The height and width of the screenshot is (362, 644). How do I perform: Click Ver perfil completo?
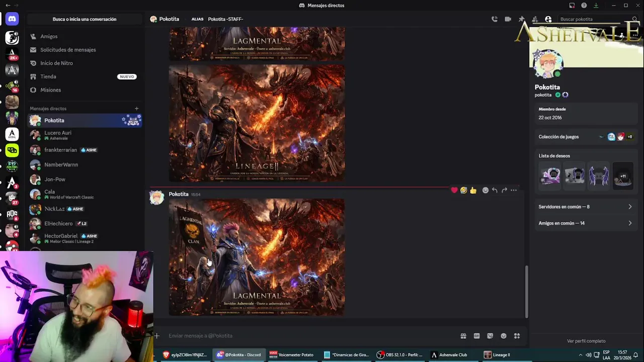pyautogui.click(x=586, y=341)
